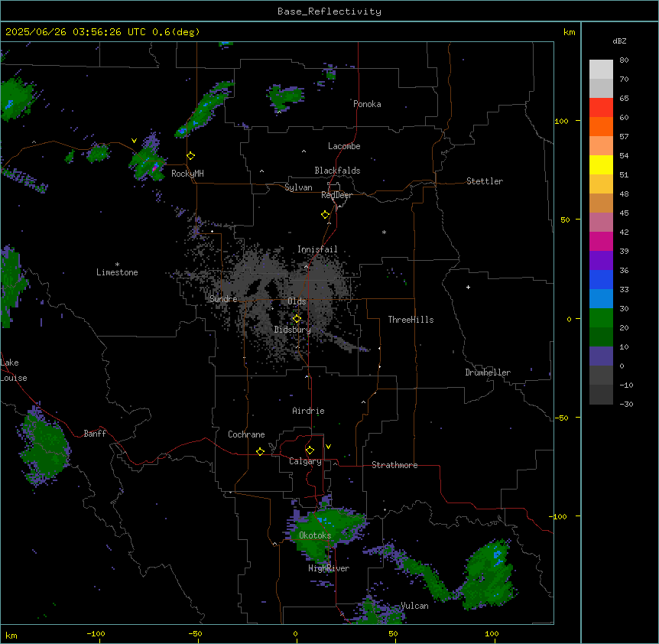The width and height of the screenshot is (659, 644).
Task: Click the Cochrane label
Action: [246, 434]
